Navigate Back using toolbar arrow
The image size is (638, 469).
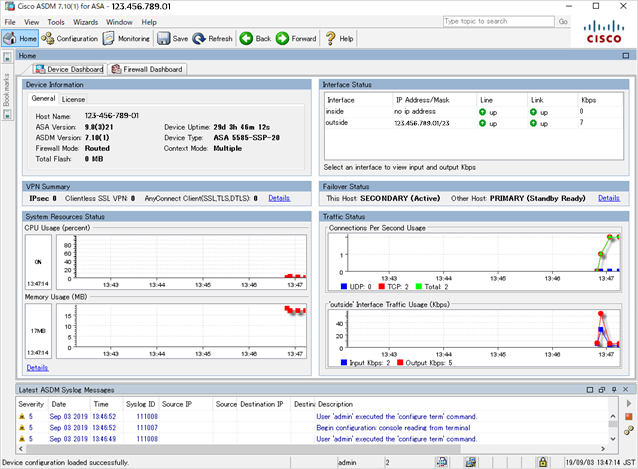click(255, 38)
